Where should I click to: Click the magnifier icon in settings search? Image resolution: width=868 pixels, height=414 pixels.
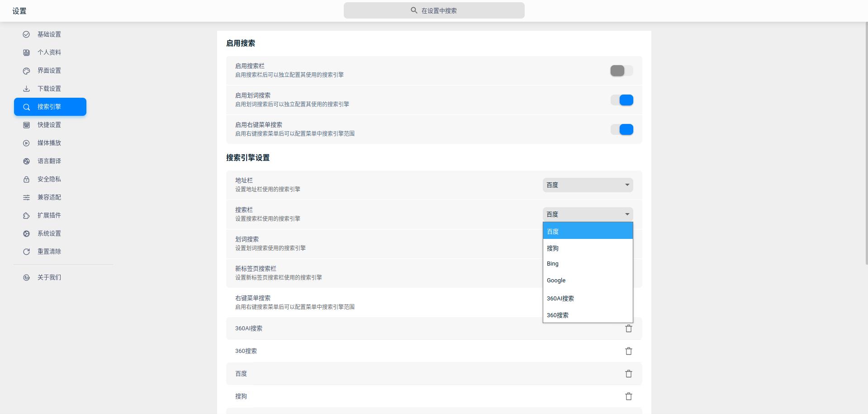click(x=414, y=10)
